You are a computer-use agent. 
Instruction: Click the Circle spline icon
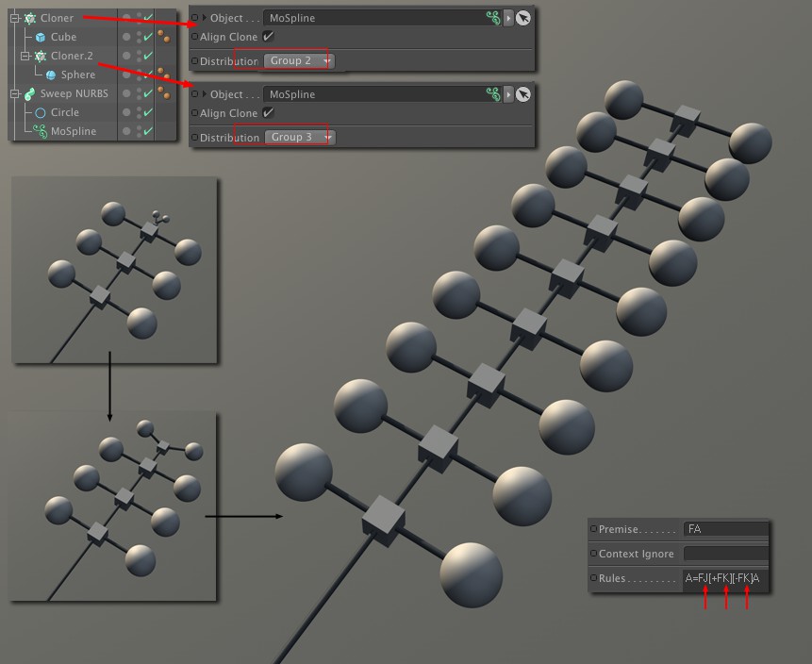coord(41,112)
